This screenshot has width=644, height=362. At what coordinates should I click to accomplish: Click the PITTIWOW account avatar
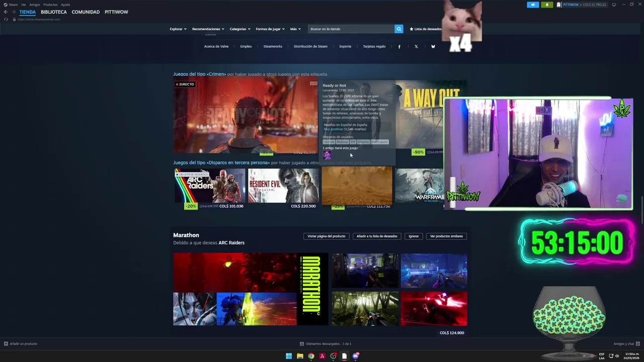559,5
